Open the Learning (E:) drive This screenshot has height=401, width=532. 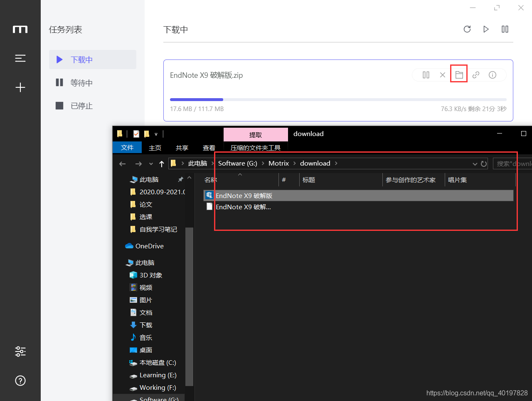pyautogui.click(x=153, y=375)
